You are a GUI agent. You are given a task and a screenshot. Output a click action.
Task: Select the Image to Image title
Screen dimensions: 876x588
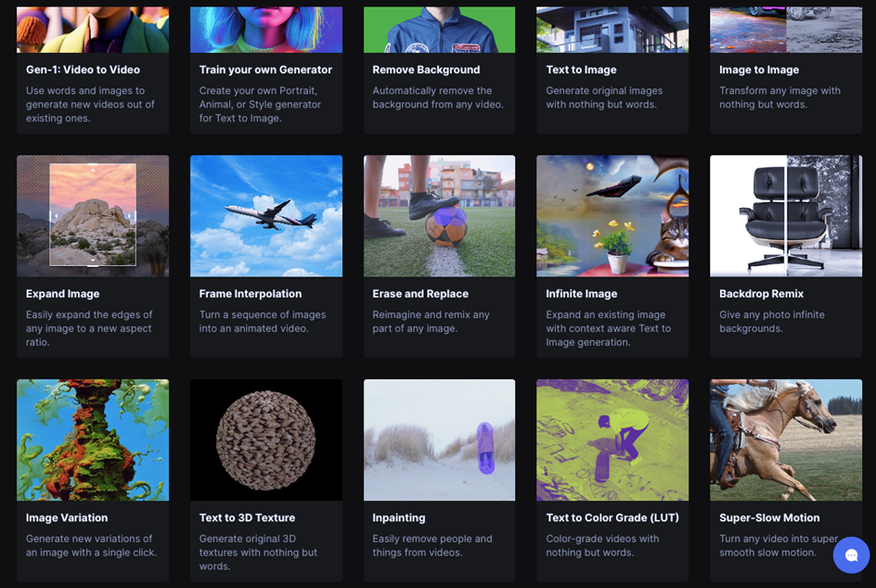point(759,70)
